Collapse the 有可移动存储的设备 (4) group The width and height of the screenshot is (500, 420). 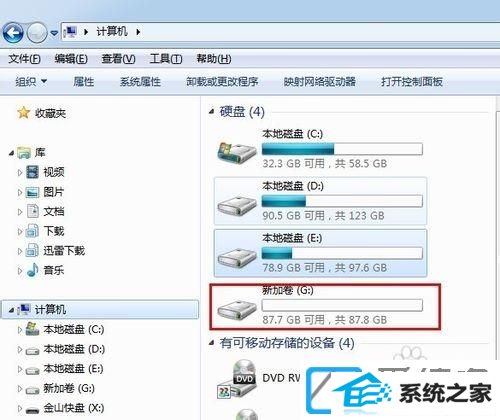(211, 343)
